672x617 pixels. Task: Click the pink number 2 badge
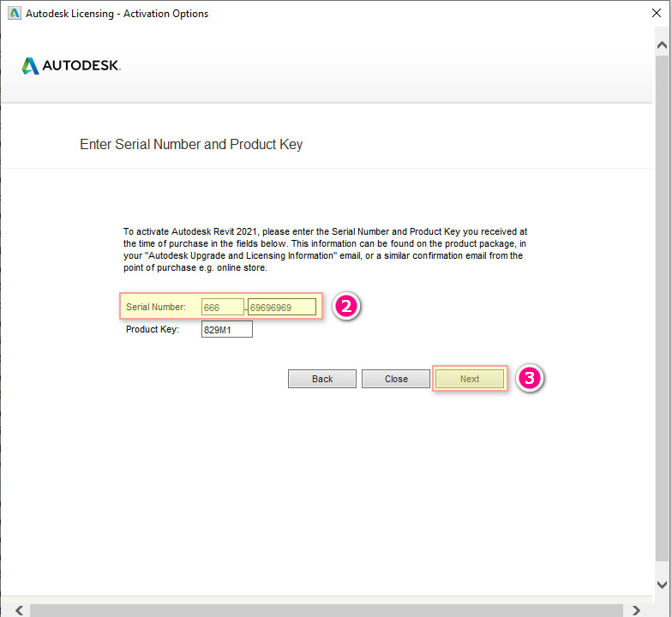345,306
